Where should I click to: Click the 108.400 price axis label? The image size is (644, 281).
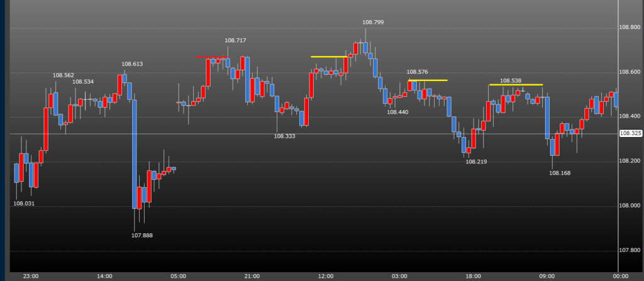click(x=630, y=117)
